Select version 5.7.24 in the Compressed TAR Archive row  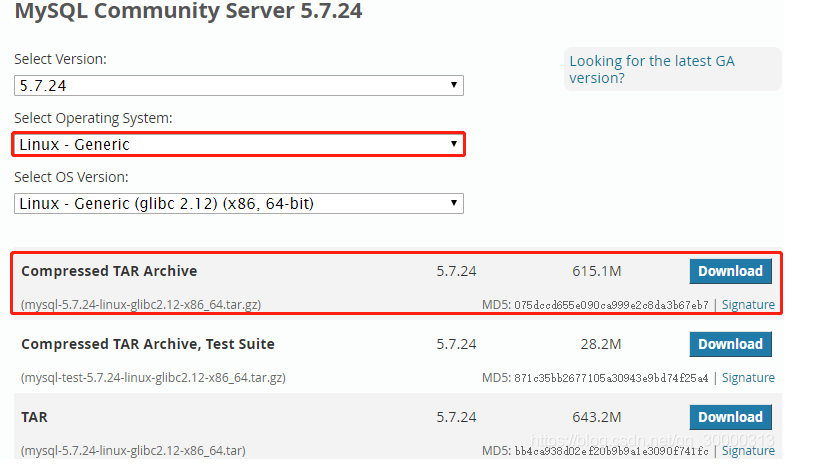tap(456, 271)
